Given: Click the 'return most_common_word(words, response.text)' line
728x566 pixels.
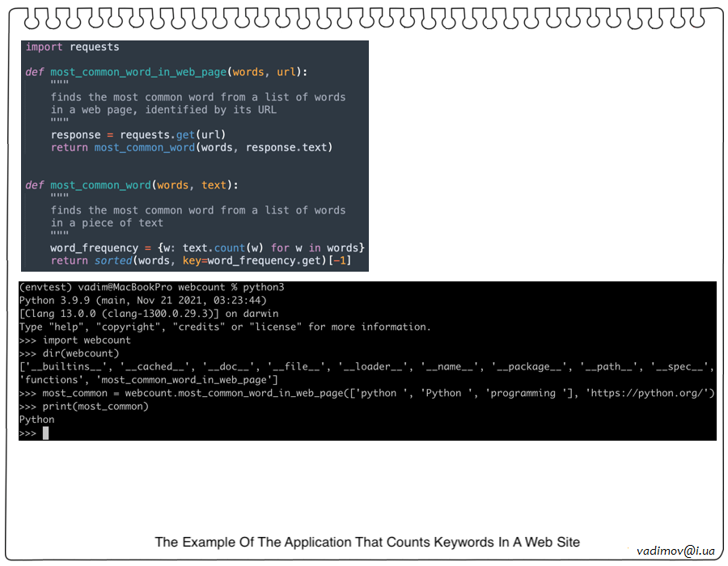Looking at the screenshot, I should point(192,147).
